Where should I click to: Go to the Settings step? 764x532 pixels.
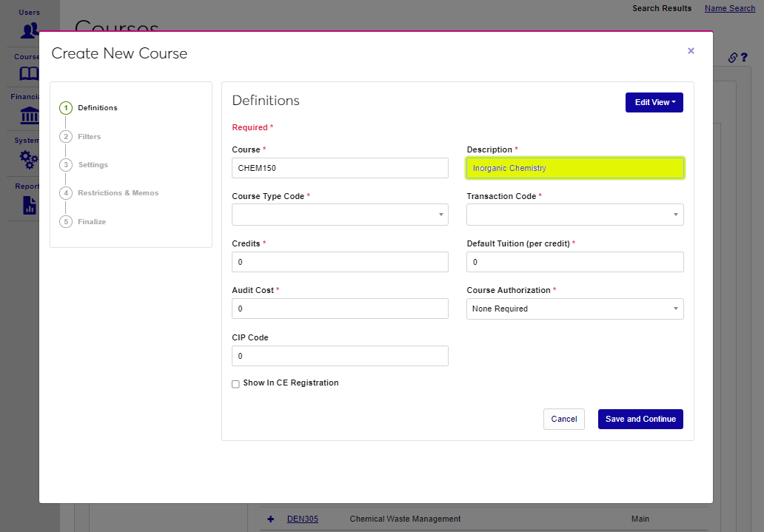93,165
